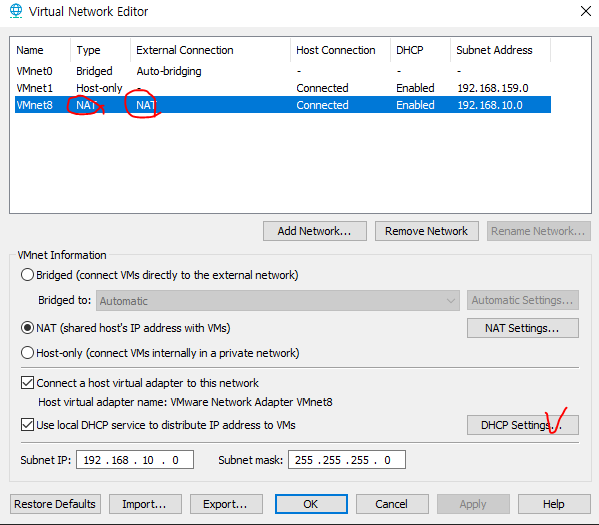Click the Rename Network button

point(539,231)
